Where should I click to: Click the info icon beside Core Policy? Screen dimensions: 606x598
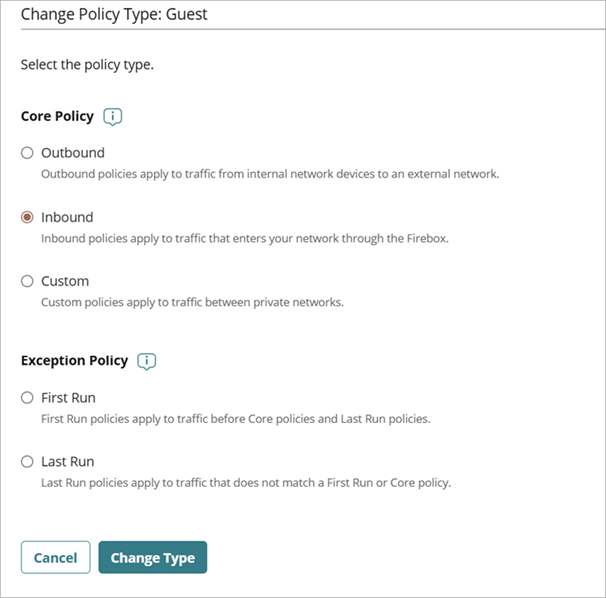[x=113, y=117]
